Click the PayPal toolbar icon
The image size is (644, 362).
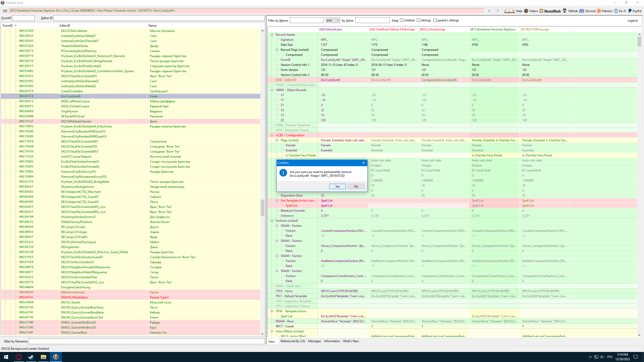click(630, 11)
